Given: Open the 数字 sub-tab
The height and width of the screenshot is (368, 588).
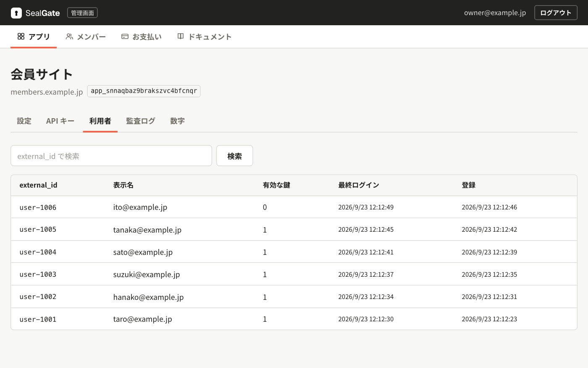Looking at the screenshot, I should click(x=177, y=121).
